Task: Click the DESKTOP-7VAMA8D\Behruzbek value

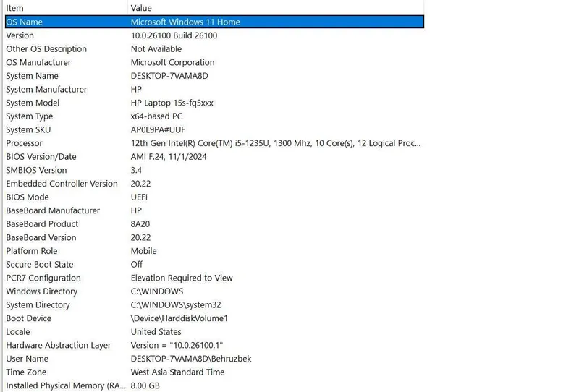Action: point(191,359)
